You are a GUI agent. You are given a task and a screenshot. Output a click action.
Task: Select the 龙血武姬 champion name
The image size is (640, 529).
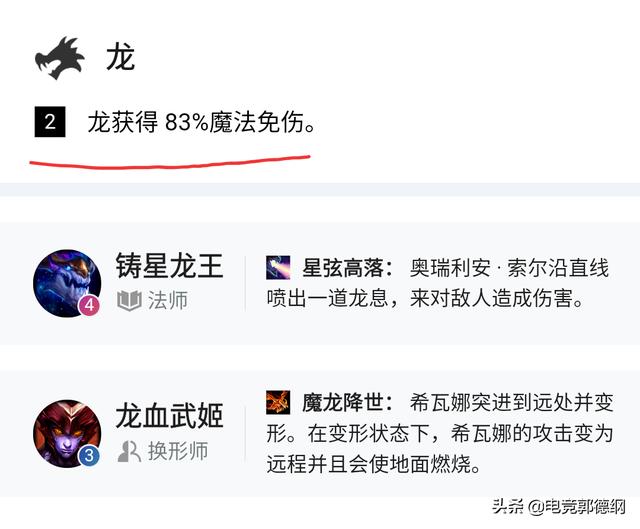(x=169, y=416)
